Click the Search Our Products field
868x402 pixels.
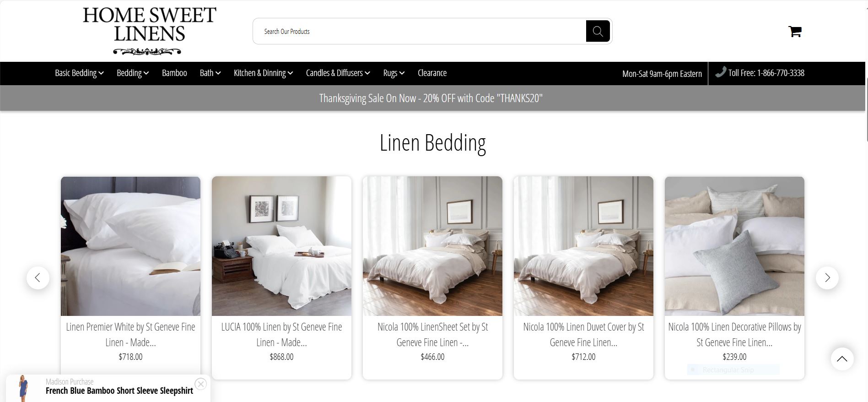click(420, 31)
